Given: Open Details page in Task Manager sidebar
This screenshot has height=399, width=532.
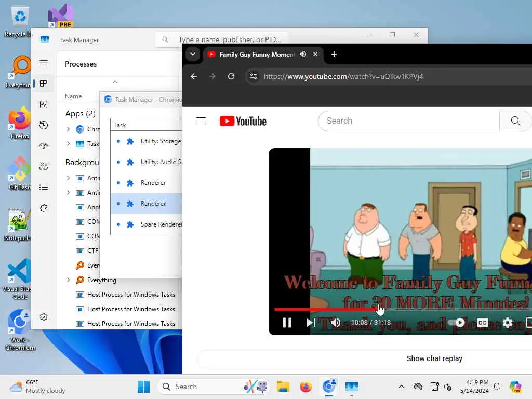Looking at the screenshot, I should pos(44,187).
